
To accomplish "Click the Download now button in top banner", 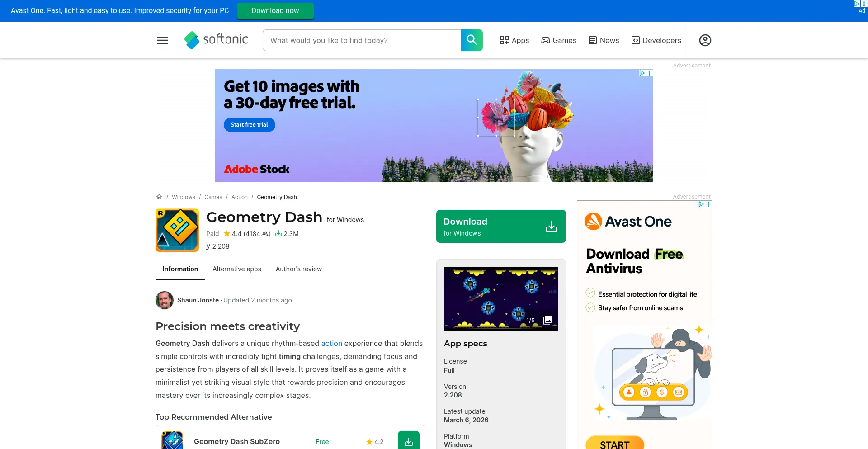I will [275, 10].
